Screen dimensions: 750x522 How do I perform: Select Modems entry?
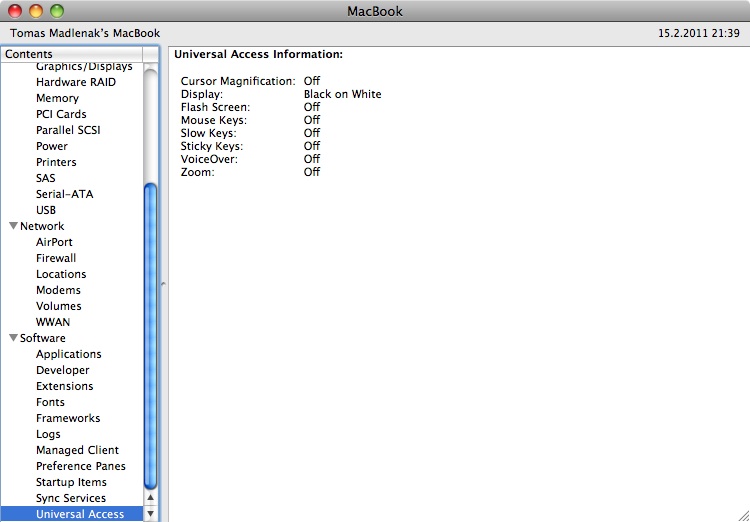coord(58,290)
